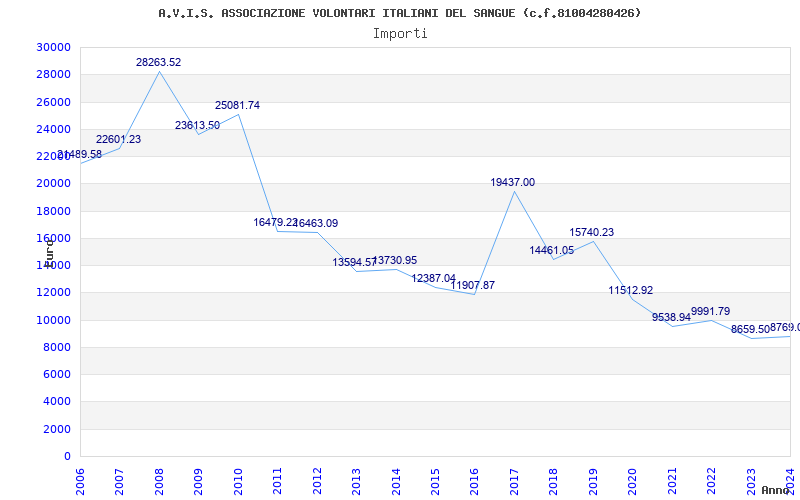Screen dimensions: 800x500
Task: Click the 18000 y-axis tick label
Action: click(x=54, y=211)
